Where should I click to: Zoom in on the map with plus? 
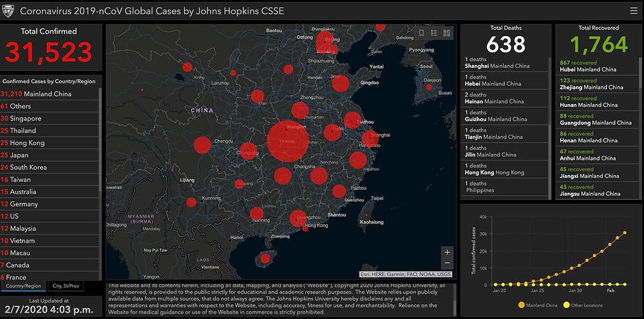448,252
